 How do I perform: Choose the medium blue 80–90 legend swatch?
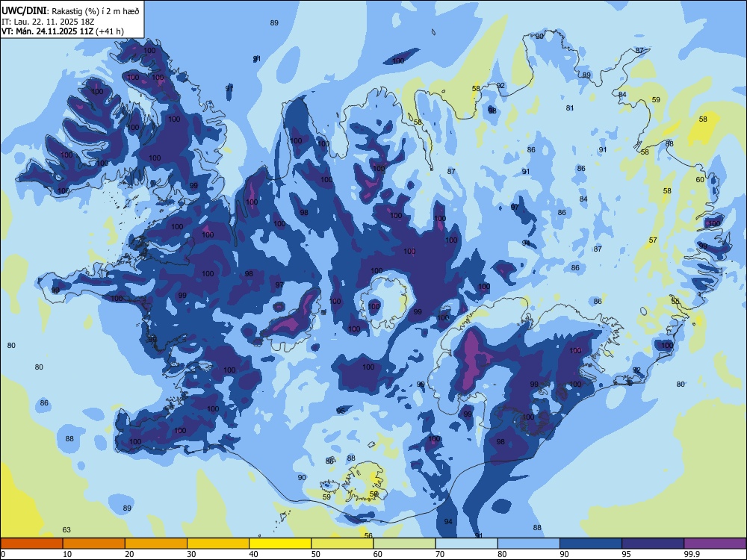click(529, 544)
